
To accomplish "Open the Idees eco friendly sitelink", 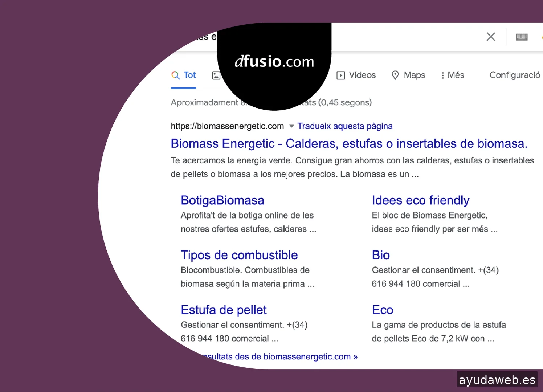I will (420, 200).
